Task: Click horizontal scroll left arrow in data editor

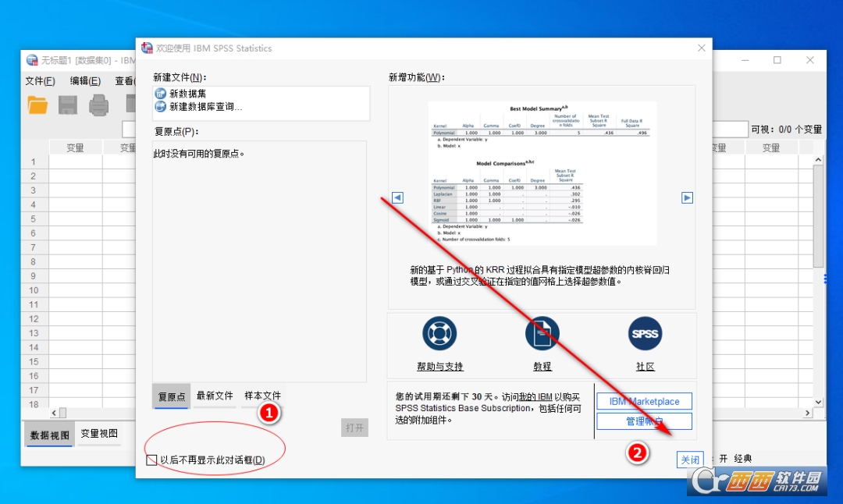Action: point(55,413)
